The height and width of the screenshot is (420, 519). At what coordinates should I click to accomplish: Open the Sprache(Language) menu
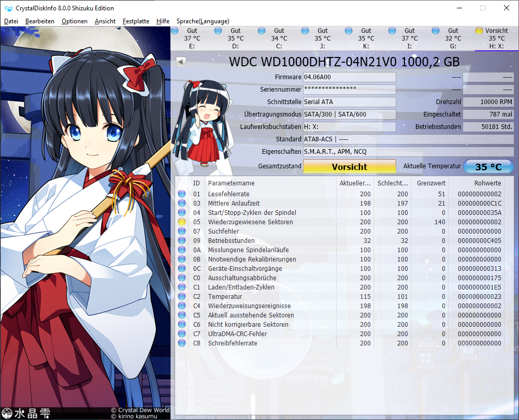click(x=203, y=21)
